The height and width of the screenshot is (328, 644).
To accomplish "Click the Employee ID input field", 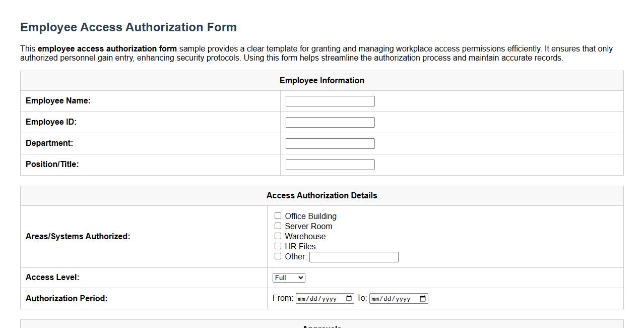I will (x=330, y=122).
